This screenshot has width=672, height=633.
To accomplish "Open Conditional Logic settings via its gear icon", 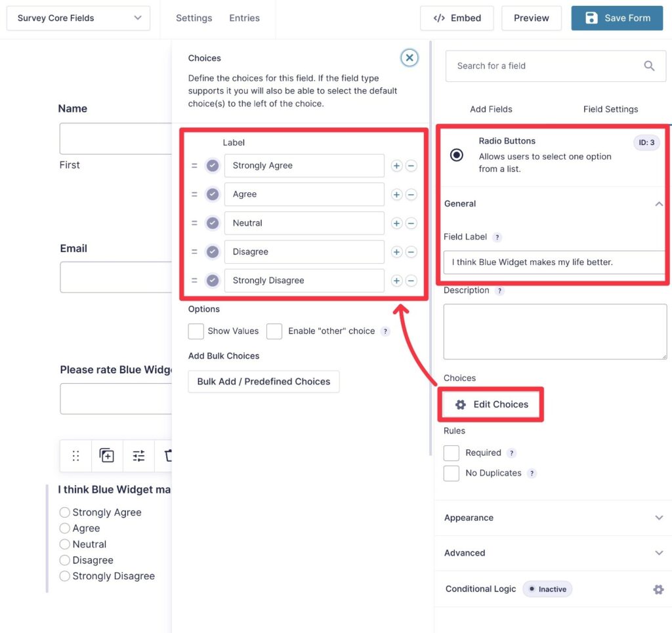I will [658, 589].
